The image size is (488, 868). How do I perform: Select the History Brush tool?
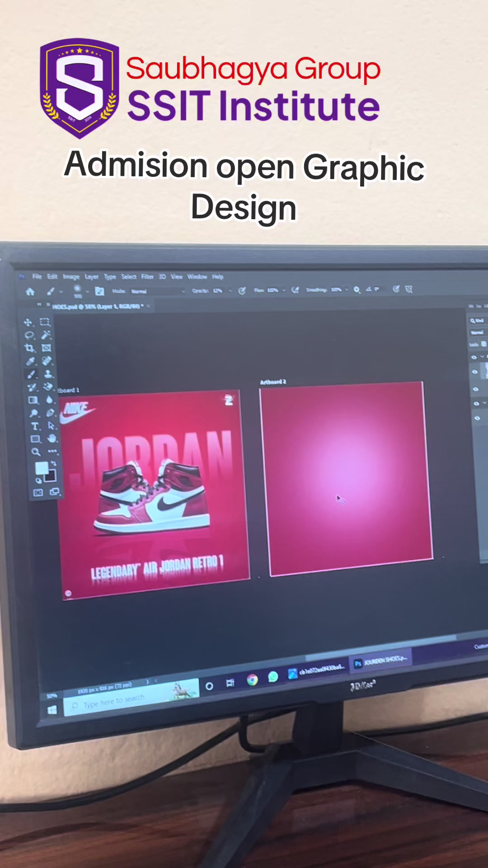[32, 387]
